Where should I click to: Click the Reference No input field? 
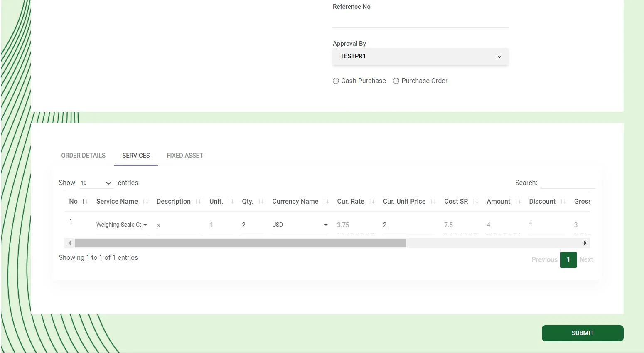point(420,20)
